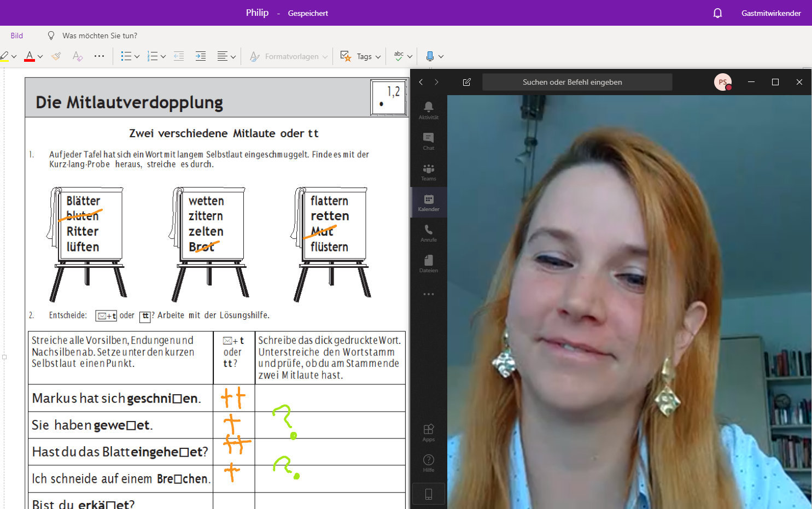The height and width of the screenshot is (509, 812).
Task: Start a new chat with compose icon
Action: tap(466, 82)
